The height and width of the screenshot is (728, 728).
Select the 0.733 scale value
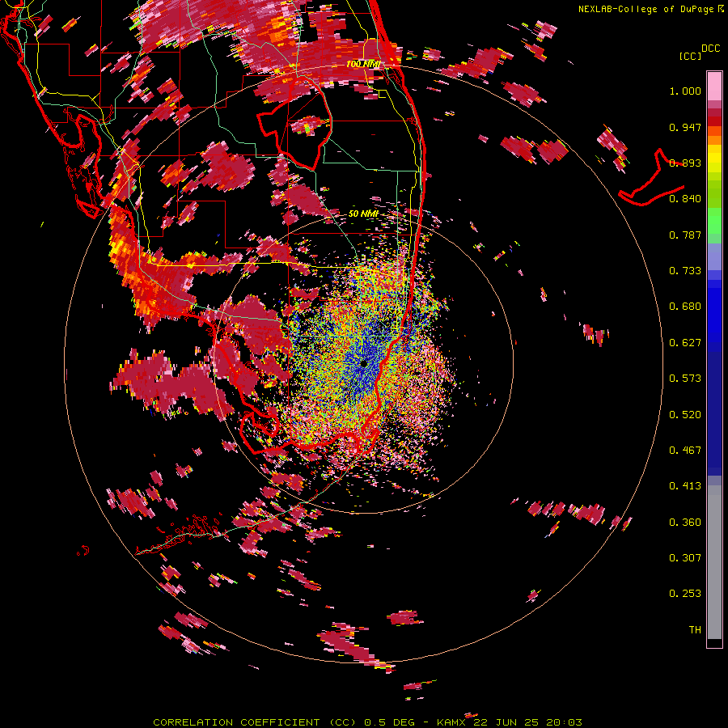pyautogui.click(x=685, y=271)
